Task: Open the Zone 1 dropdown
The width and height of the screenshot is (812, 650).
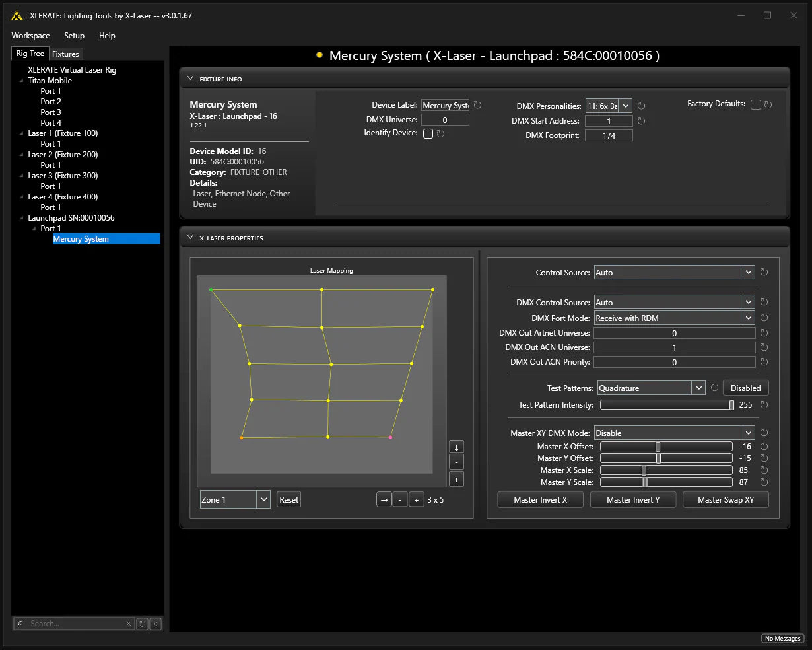Action: 263,500
